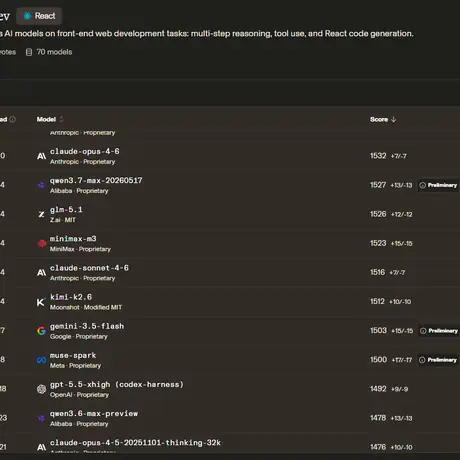Click the score 1478 for qwen3.6-max-preview
This screenshot has height=460, width=460.
[x=378, y=418]
